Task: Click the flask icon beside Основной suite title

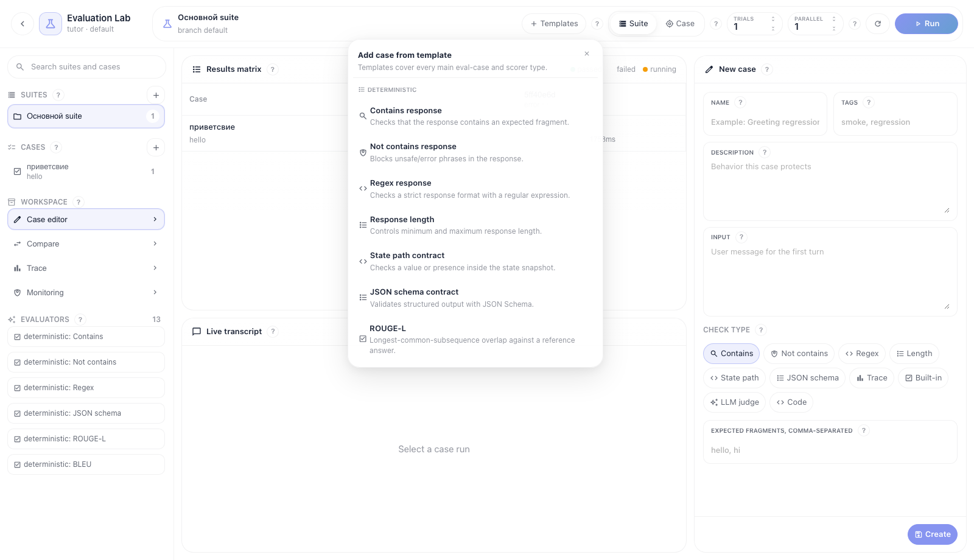Action: [x=167, y=24]
